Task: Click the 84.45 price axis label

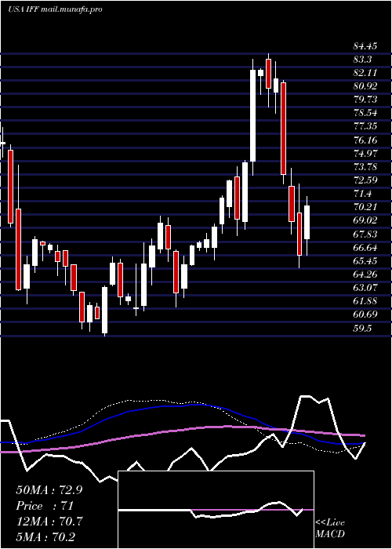Action: [x=365, y=46]
